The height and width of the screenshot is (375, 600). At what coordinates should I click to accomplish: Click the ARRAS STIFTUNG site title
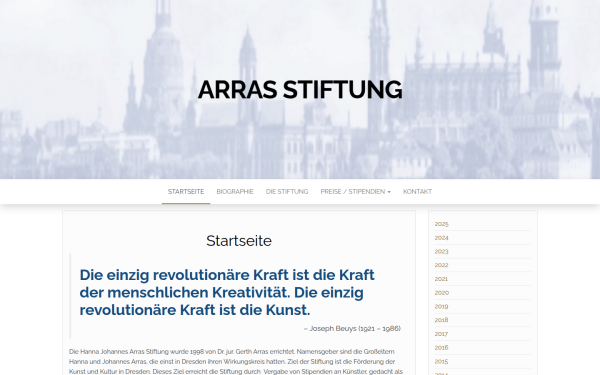click(x=300, y=90)
